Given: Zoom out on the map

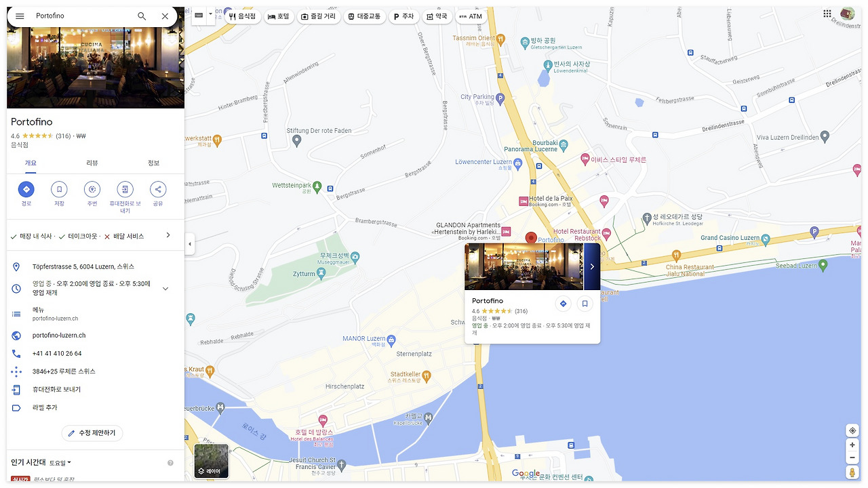Looking at the screenshot, I should click(x=852, y=457).
